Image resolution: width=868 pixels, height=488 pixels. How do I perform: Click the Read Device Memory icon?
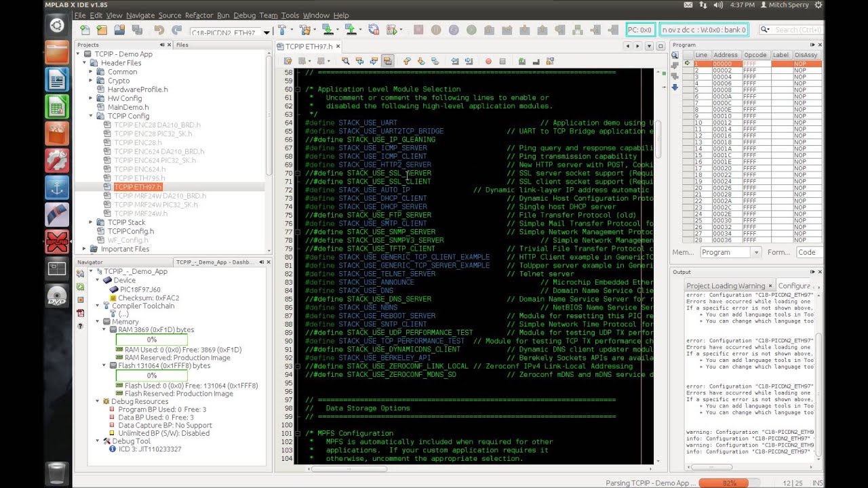click(x=351, y=30)
